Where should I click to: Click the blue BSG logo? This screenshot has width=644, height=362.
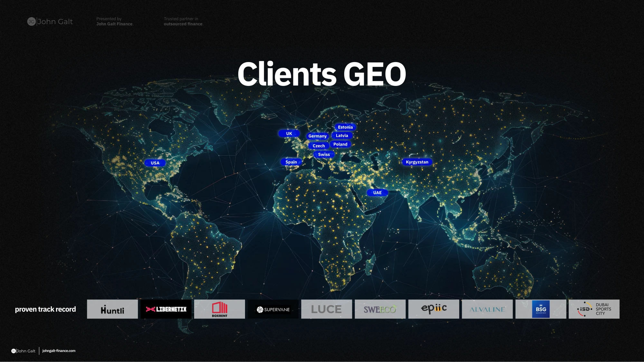click(541, 309)
